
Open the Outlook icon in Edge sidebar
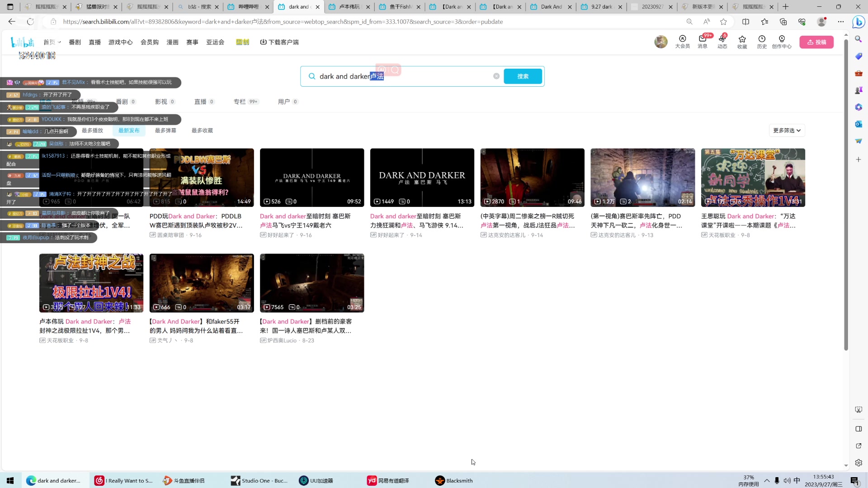(x=858, y=124)
